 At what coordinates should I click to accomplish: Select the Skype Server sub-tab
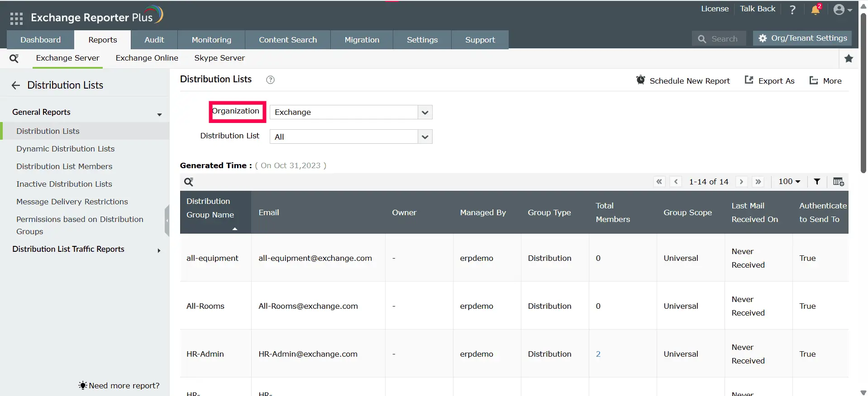point(219,58)
